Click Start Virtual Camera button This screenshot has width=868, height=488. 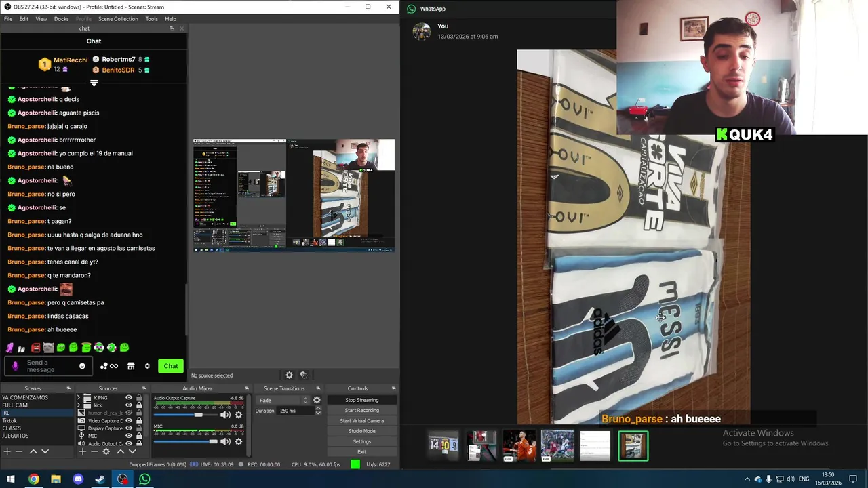point(361,421)
